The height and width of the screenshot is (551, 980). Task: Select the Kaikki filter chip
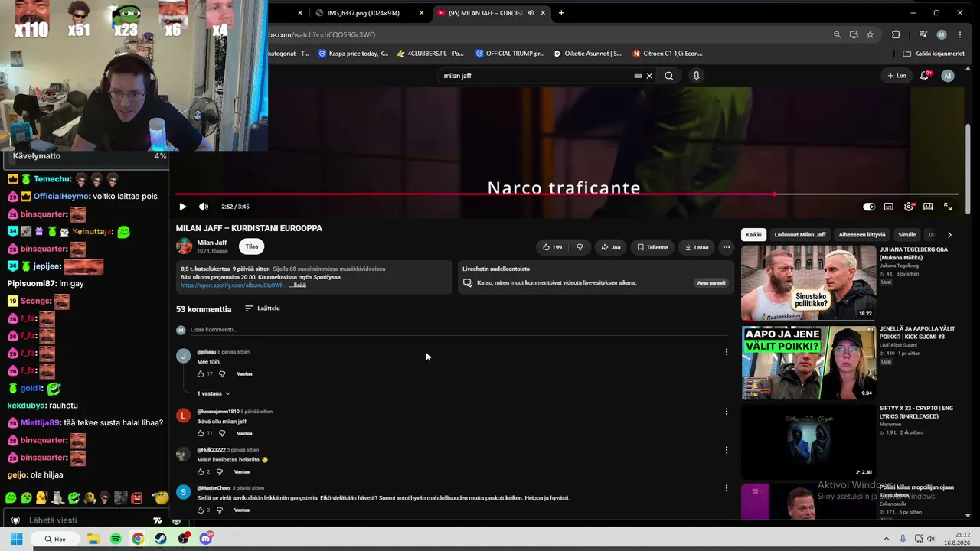753,235
